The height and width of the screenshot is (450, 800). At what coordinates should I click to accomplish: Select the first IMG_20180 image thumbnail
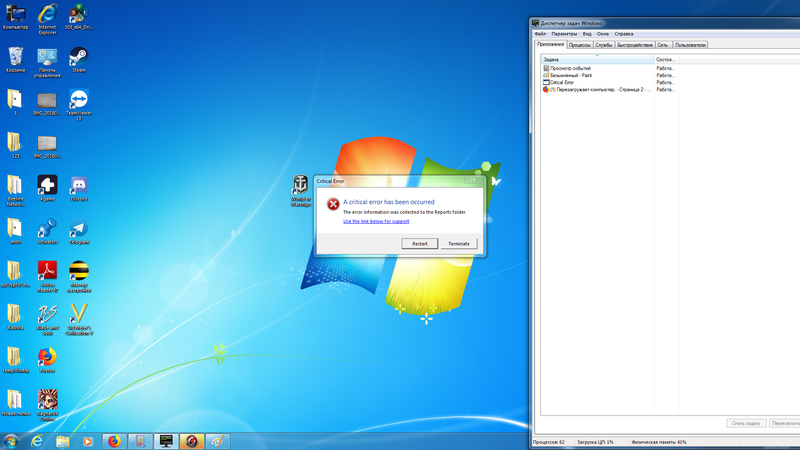(47, 103)
